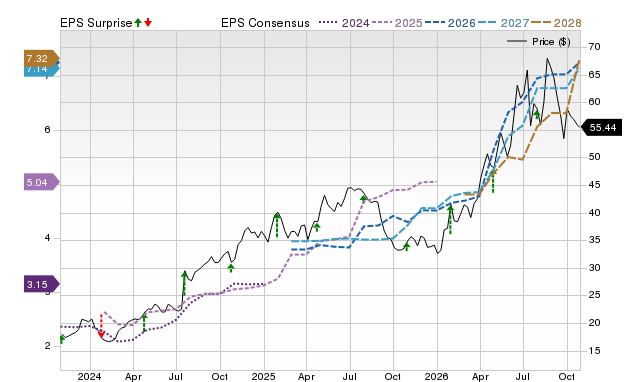Screen dimensions: 640x382
Task: Click the Jul label between 2025 and 2026
Action: click(x=349, y=376)
